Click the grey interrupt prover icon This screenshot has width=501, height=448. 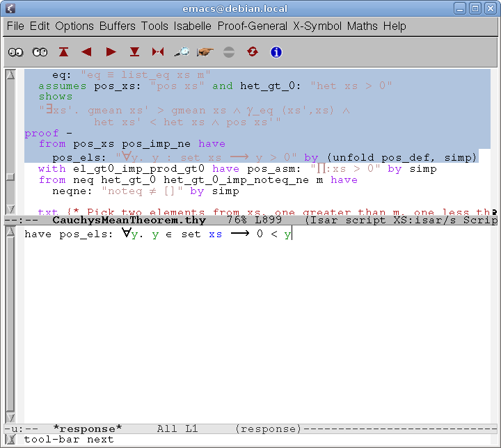click(229, 52)
